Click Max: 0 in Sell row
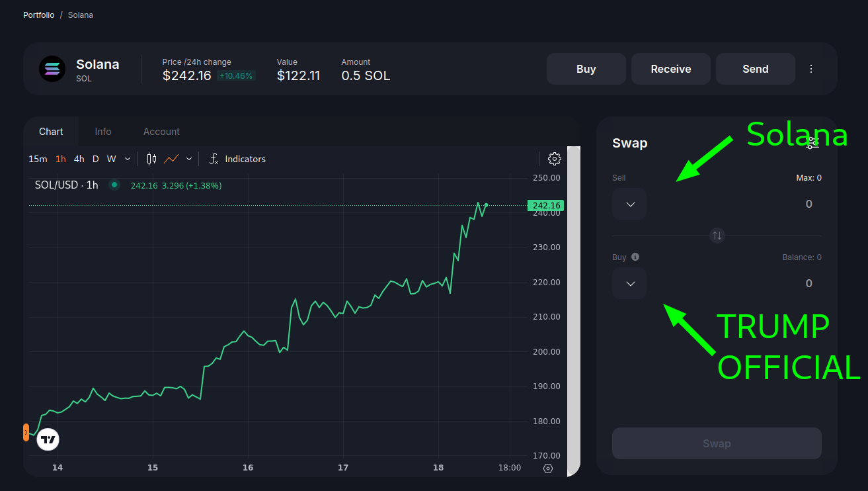The height and width of the screenshot is (491, 868). point(809,177)
